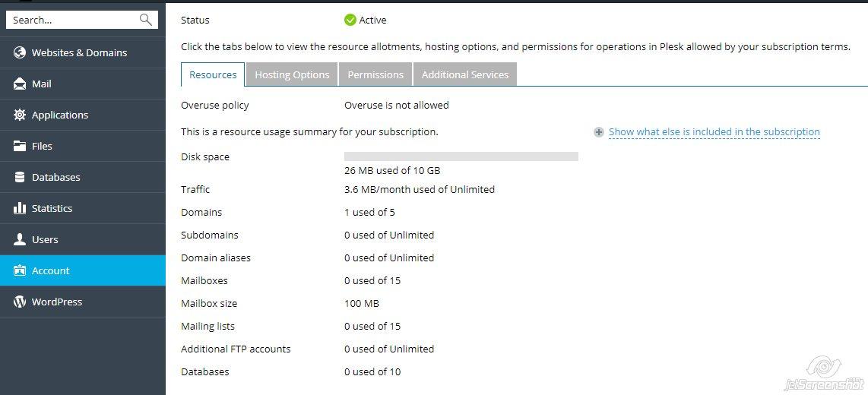Click the Databases stack icon
This screenshot has width=868, height=395.
20,177
